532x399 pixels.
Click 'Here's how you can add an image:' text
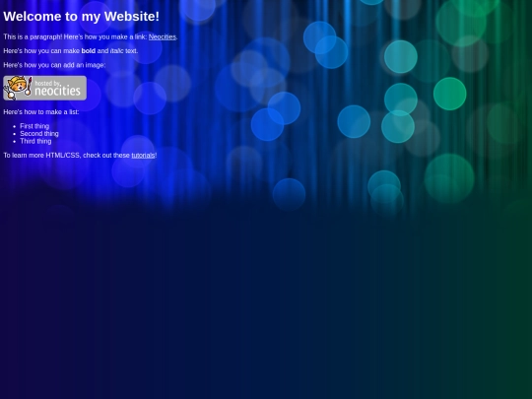pos(54,65)
